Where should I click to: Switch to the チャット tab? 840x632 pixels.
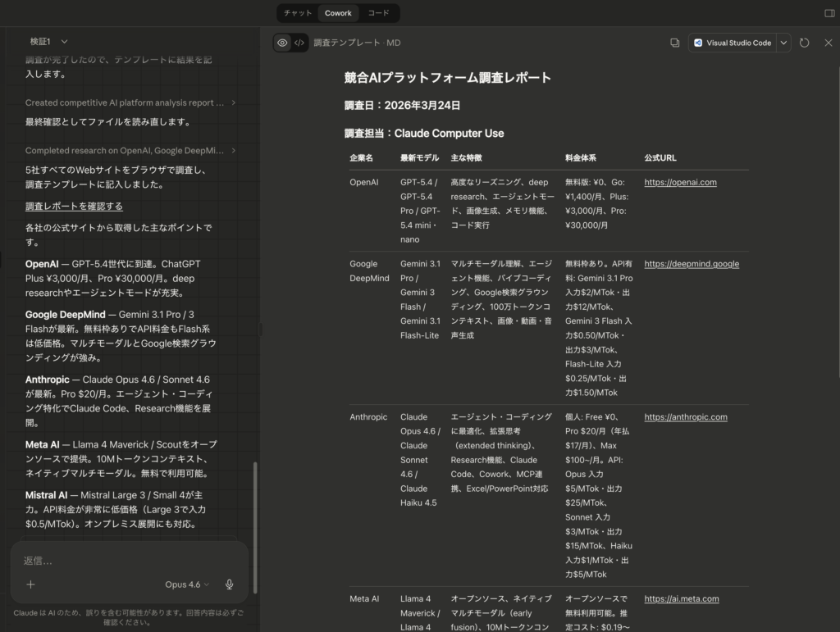pos(297,12)
